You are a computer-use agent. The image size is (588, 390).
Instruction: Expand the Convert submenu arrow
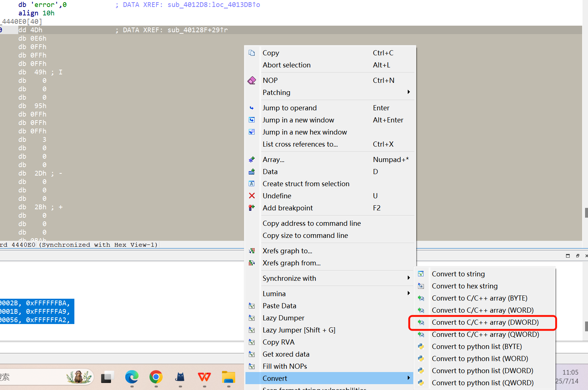click(x=408, y=378)
